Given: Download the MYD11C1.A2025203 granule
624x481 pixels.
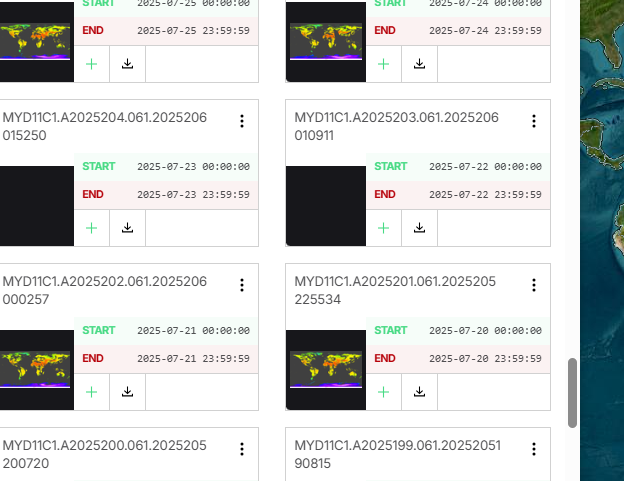Looking at the screenshot, I should 419,228.
